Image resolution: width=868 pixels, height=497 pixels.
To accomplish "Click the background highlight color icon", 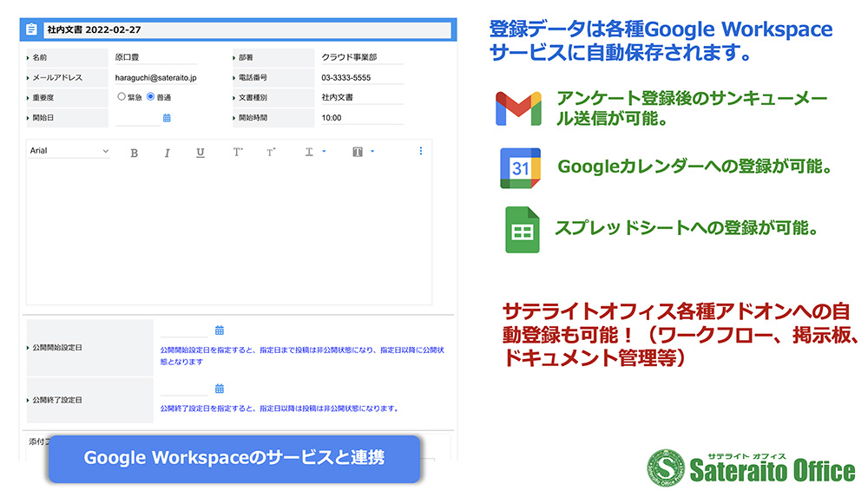I will tap(358, 152).
